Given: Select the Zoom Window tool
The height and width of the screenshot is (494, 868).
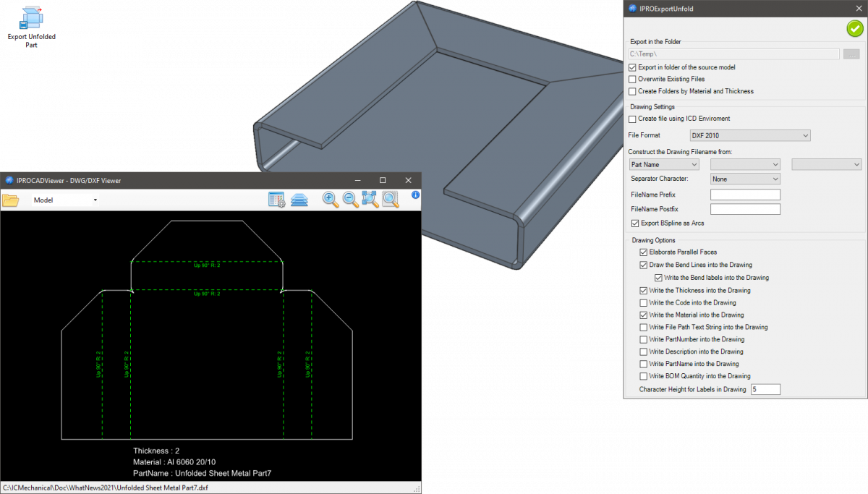Looking at the screenshot, I should point(390,200).
